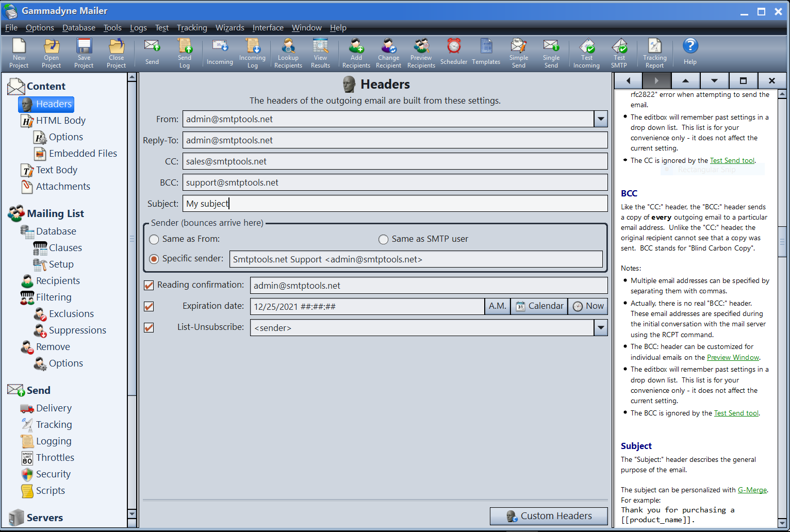Close Project using toolbar icon
This screenshot has width=790, height=532.
click(x=116, y=53)
